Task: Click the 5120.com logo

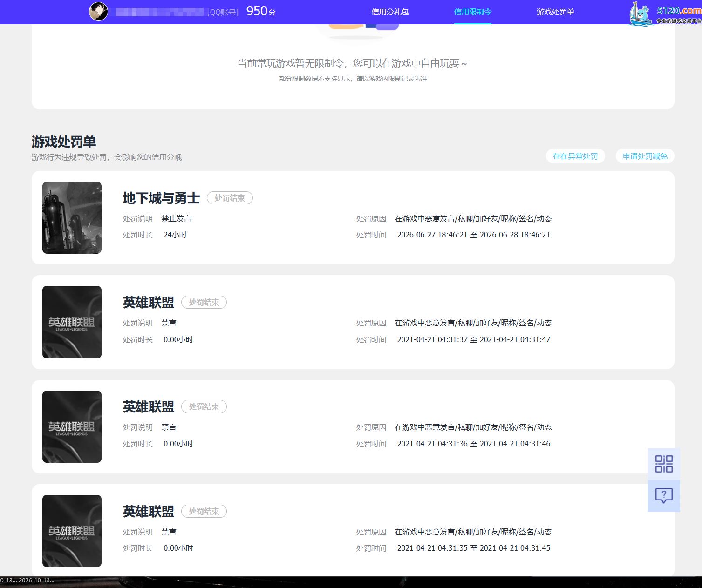Action: pyautogui.click(x=665, y=14)
